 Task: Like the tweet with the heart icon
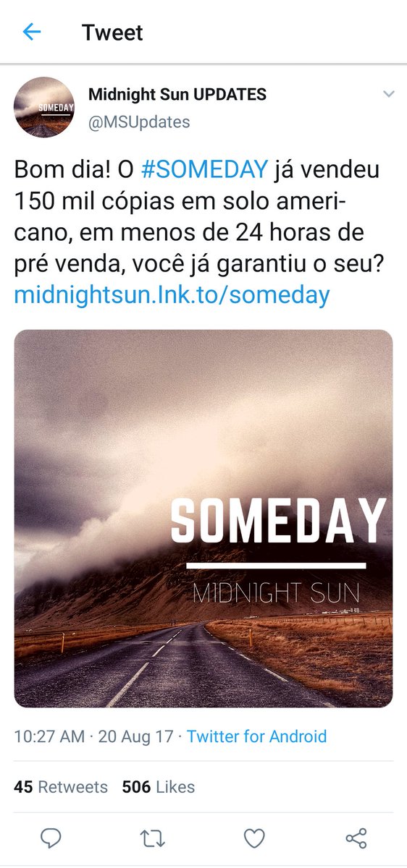[254, 838]
